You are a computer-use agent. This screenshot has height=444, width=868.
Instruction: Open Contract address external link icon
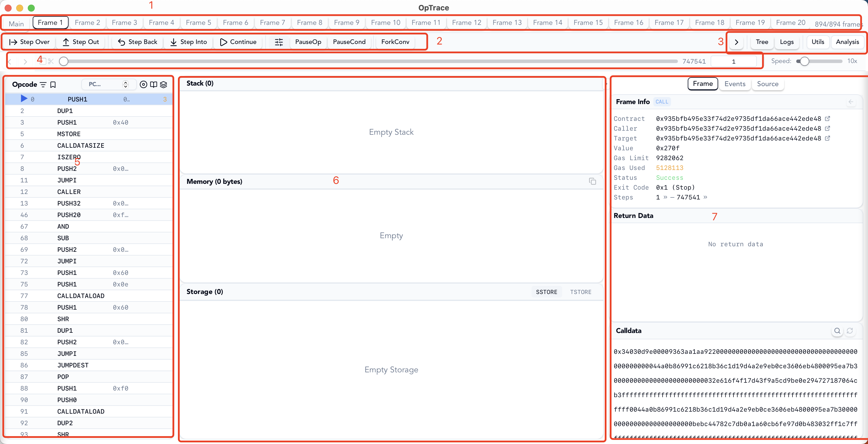827,119
